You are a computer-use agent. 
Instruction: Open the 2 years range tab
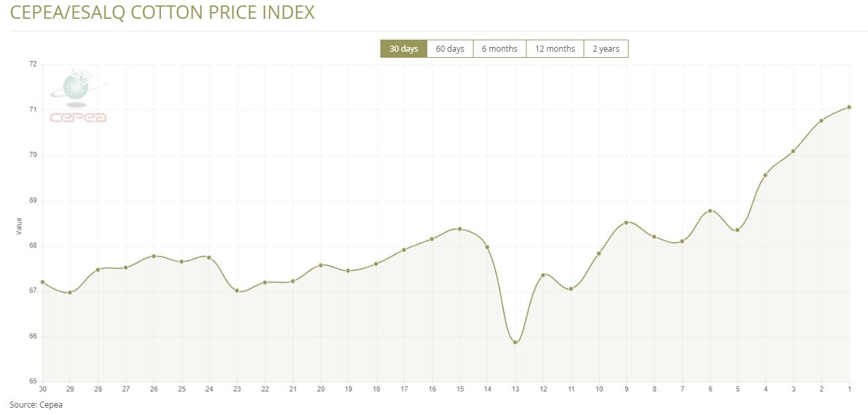click(606, 49)
